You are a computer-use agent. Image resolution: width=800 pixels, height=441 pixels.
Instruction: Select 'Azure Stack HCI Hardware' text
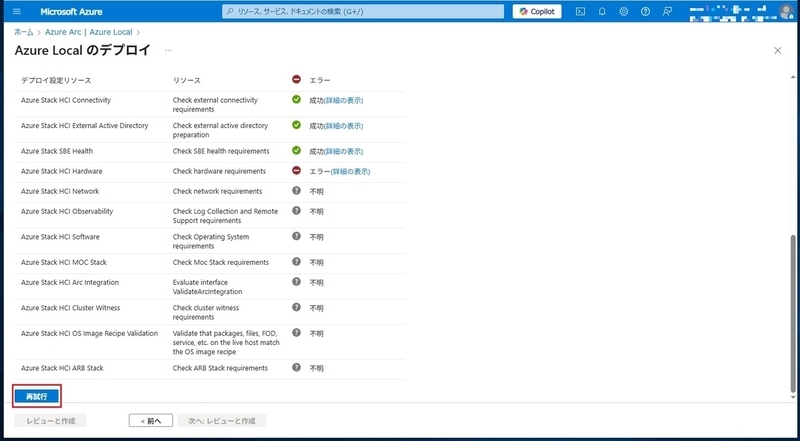pos(62,171)
